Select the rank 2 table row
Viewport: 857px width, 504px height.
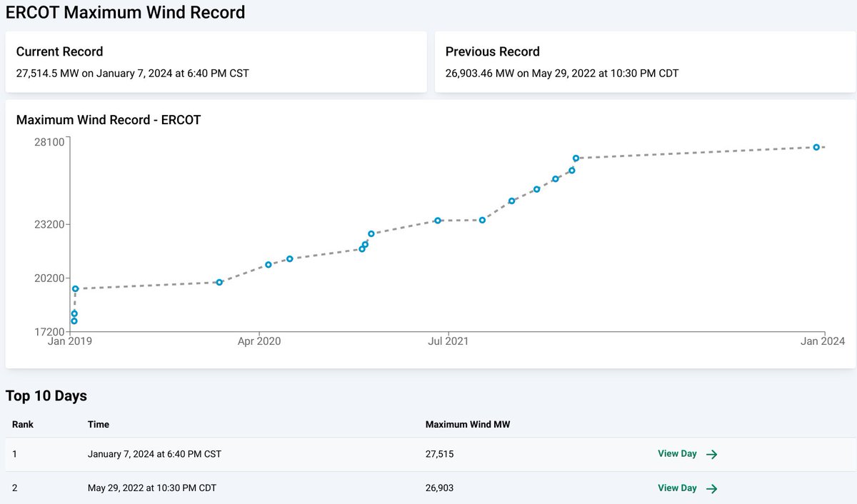286,488
